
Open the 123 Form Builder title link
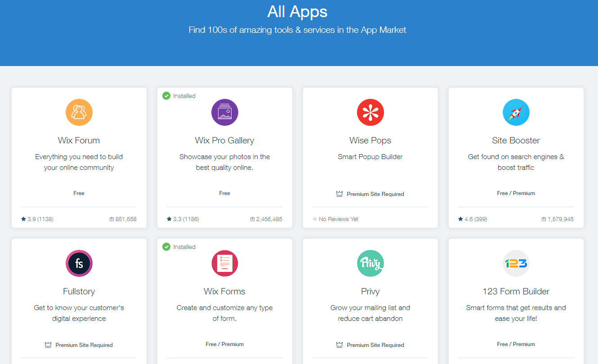(516, 291)
